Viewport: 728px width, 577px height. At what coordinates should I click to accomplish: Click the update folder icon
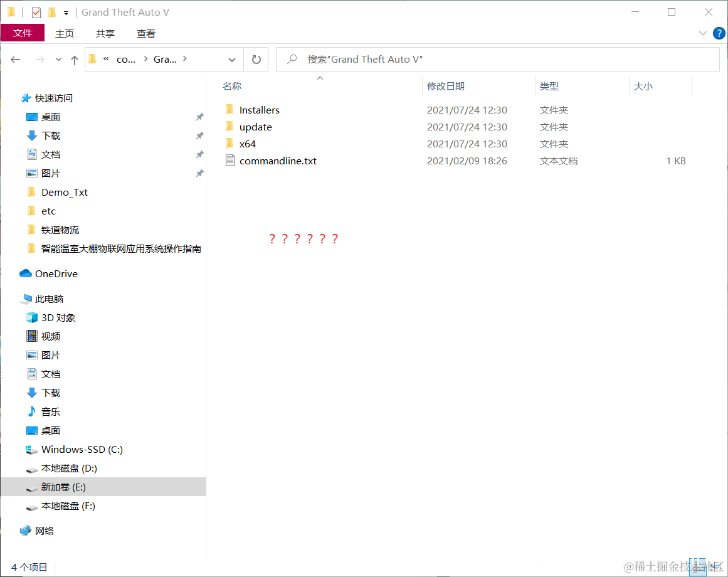pyautogui.click(x=229, y=126)
